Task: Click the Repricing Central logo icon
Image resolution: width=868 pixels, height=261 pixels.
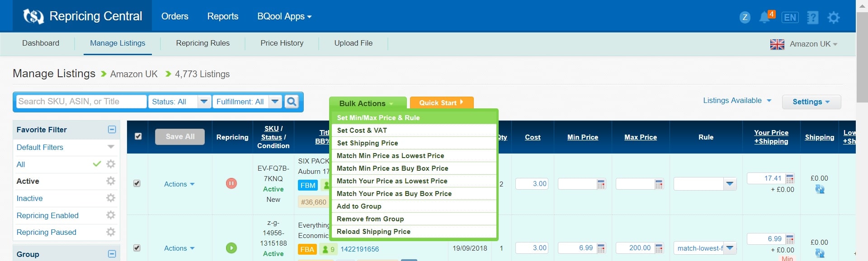Action: (x=33, y=16)
